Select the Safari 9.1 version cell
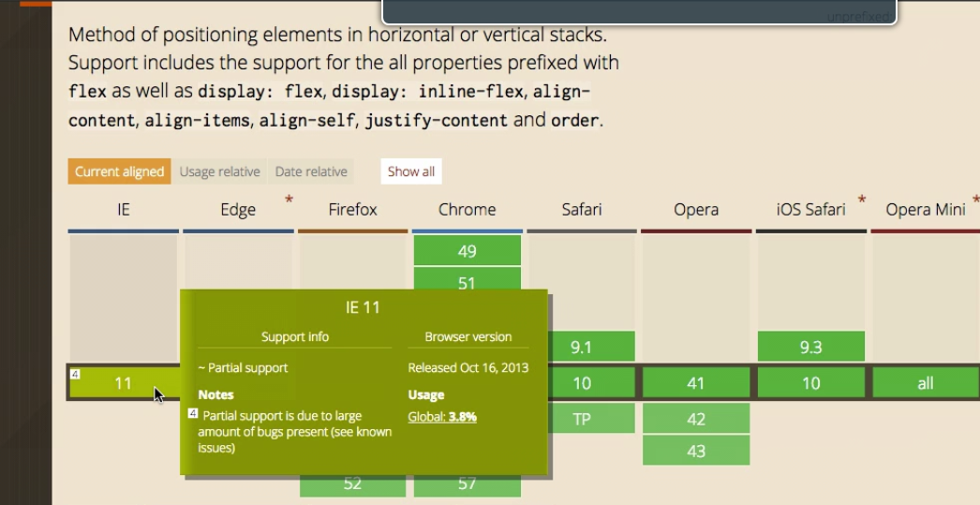The image size is (980, 505). coord(581,347)
